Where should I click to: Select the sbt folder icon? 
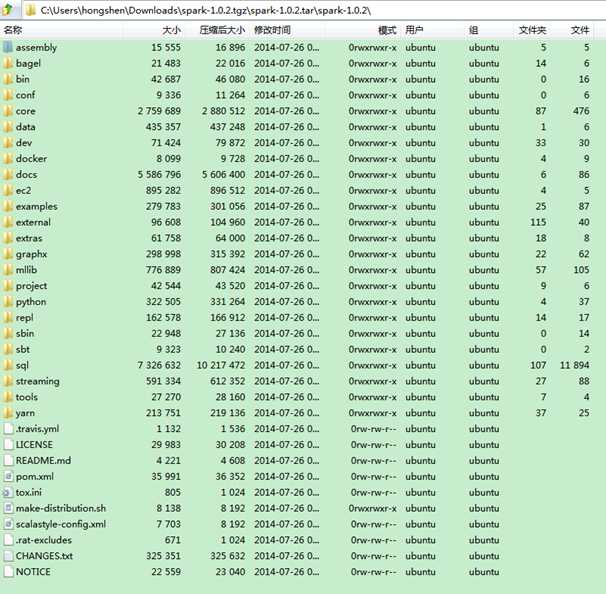(x=8, y=349)
